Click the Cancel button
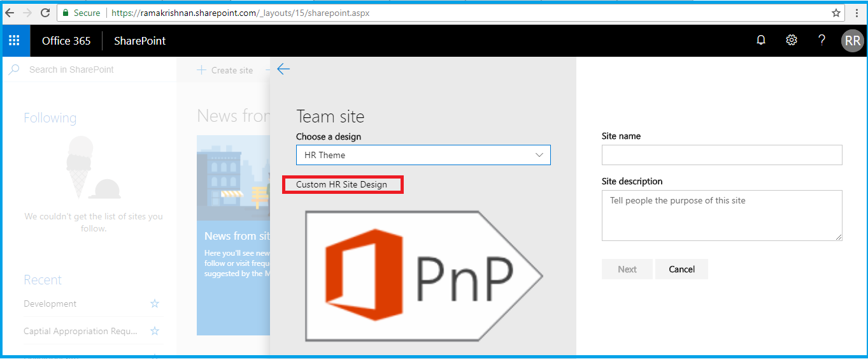The height and width of the screenshot is (359, 868). tap(681, 269)
